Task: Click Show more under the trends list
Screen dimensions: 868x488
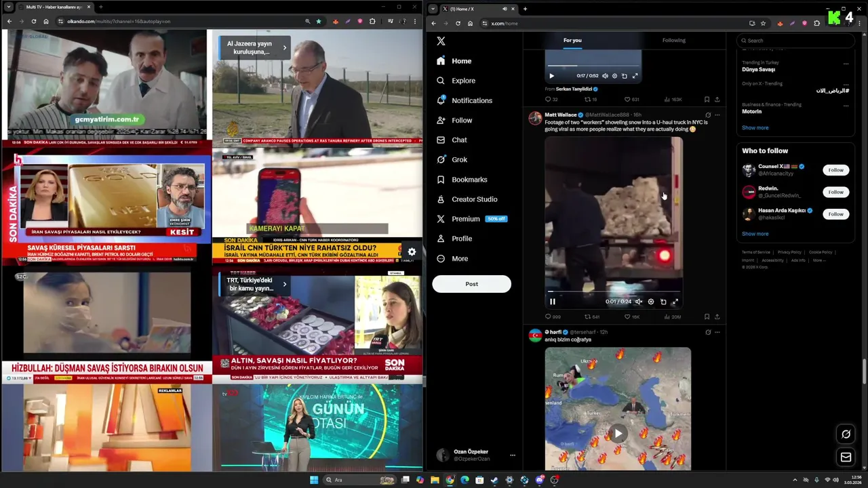Action: 755,127
